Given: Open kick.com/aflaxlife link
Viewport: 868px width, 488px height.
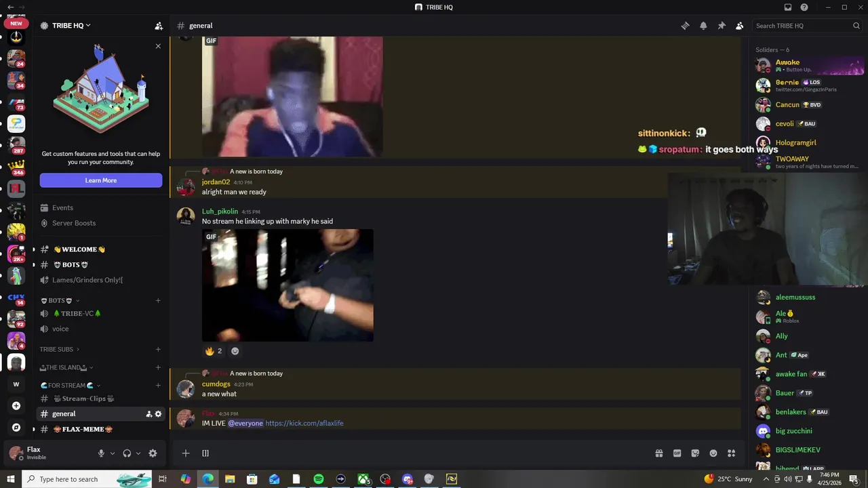Looking at the screenshot, I should 304,424.
